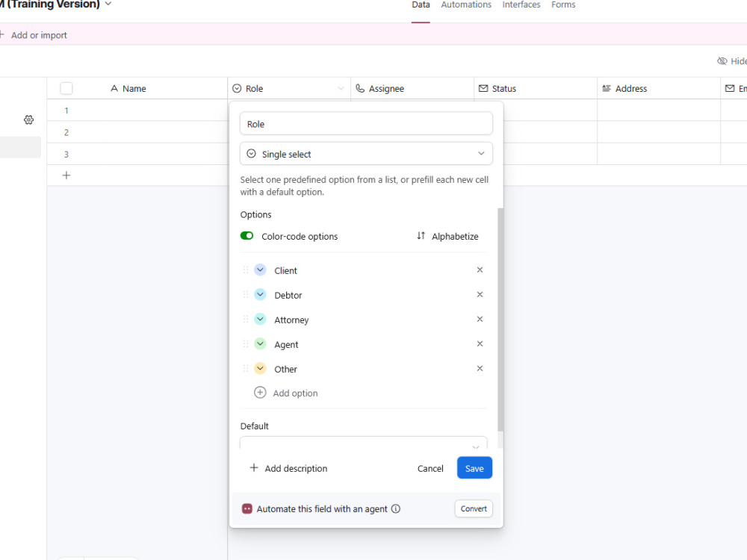Click the Client option name
The height and width of the screenshot is (560, 747).
[x=285, y=270]
